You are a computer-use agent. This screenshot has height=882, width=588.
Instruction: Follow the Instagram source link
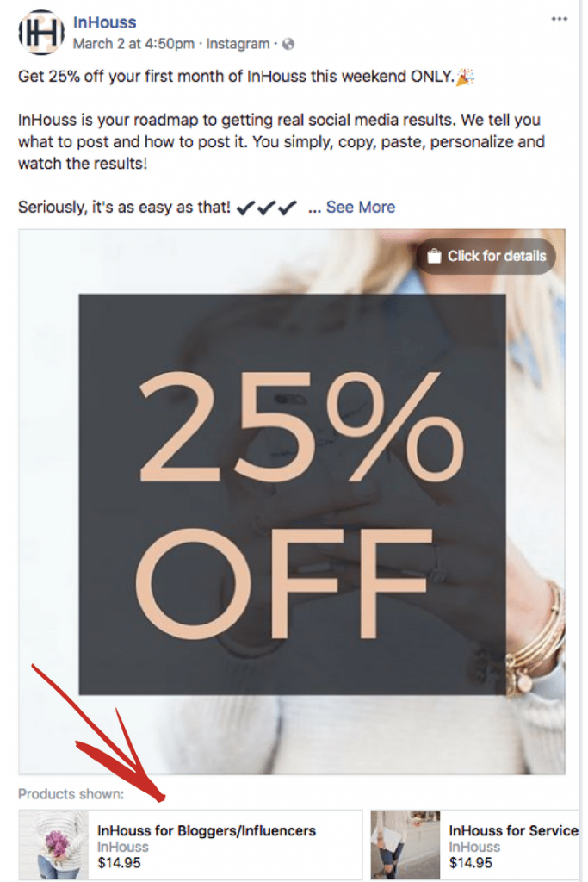tap(238, 44)
